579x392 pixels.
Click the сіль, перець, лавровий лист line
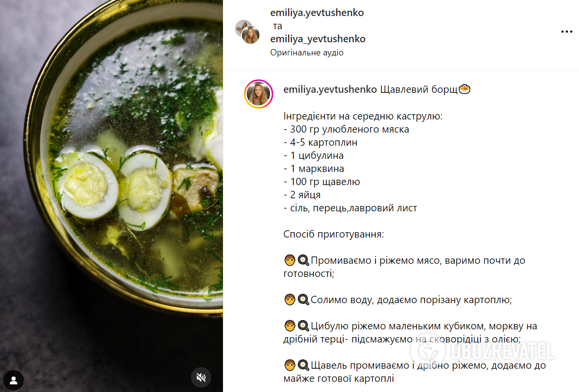click(350, 208)
